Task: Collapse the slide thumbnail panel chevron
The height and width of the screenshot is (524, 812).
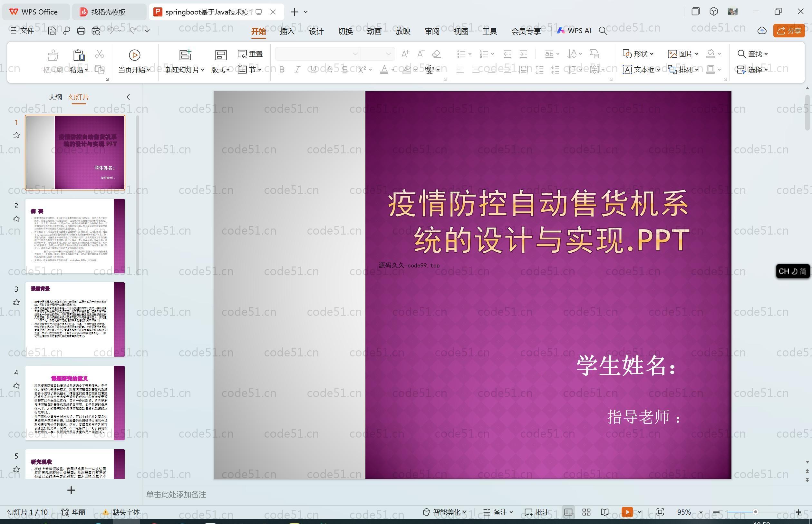Action: coord(128,97)
